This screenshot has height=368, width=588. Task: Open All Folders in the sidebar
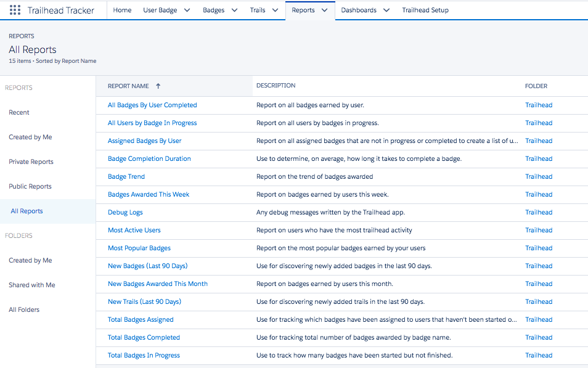(x=24, y=310)
